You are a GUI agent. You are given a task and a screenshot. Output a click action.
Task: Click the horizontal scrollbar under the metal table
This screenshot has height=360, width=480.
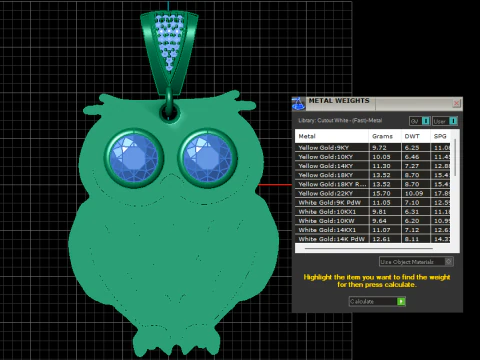pos(368,248)
